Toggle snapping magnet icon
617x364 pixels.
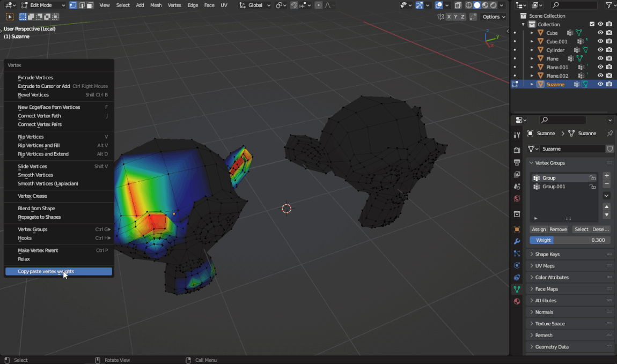pyautogui.click(x=294, y=5)
